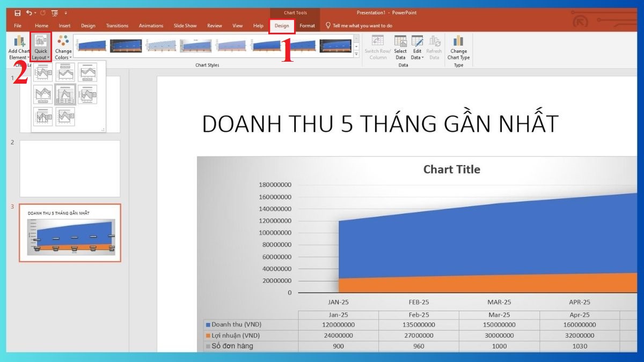Open the Animations ribbon tab

point(151,25)
